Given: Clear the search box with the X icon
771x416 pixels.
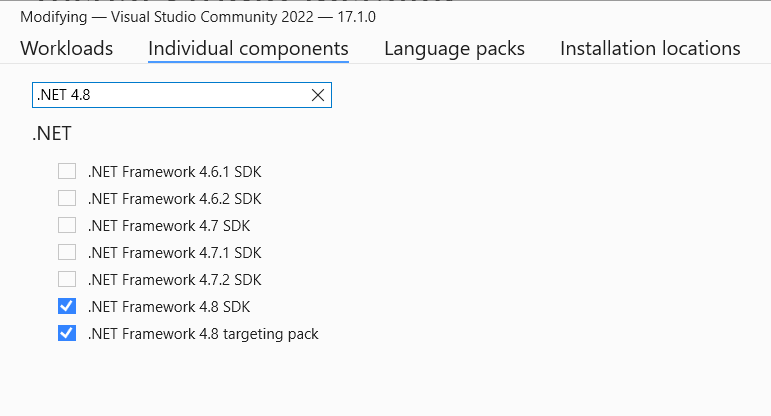Looking at the screenshot, I should click(x=318, y=95).
